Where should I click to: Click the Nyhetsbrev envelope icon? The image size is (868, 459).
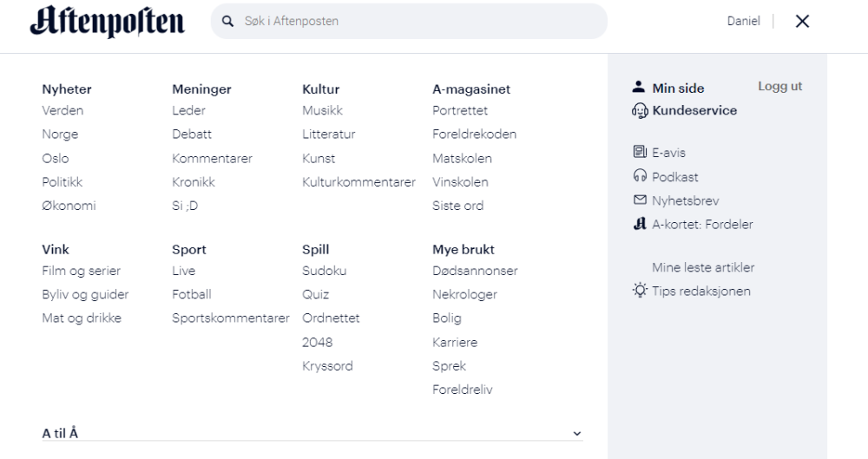tap(640, 200)
